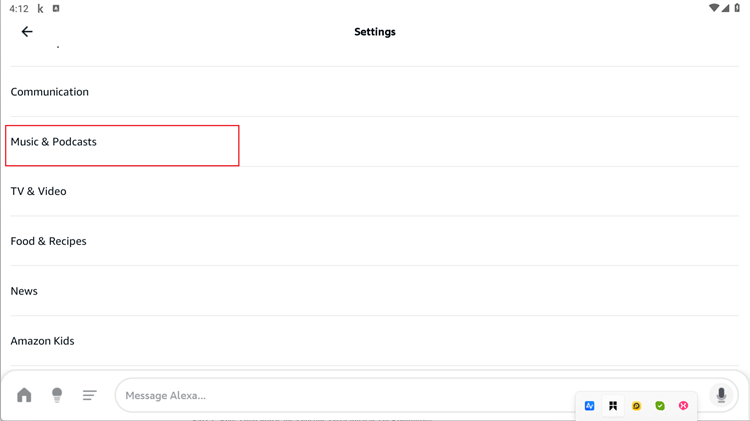Click the green checkmark icon in floating toolbar
Viewport: 750px width, 421px height.
coord(660,406)
